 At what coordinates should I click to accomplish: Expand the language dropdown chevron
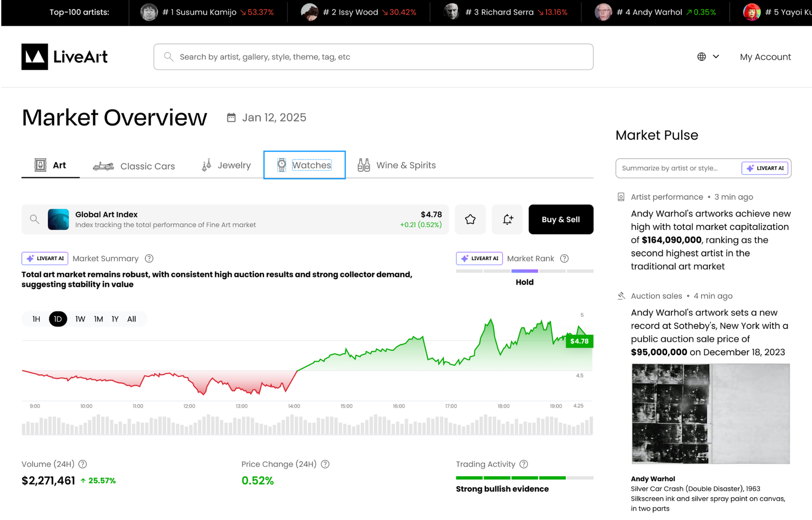click(716, 57)
